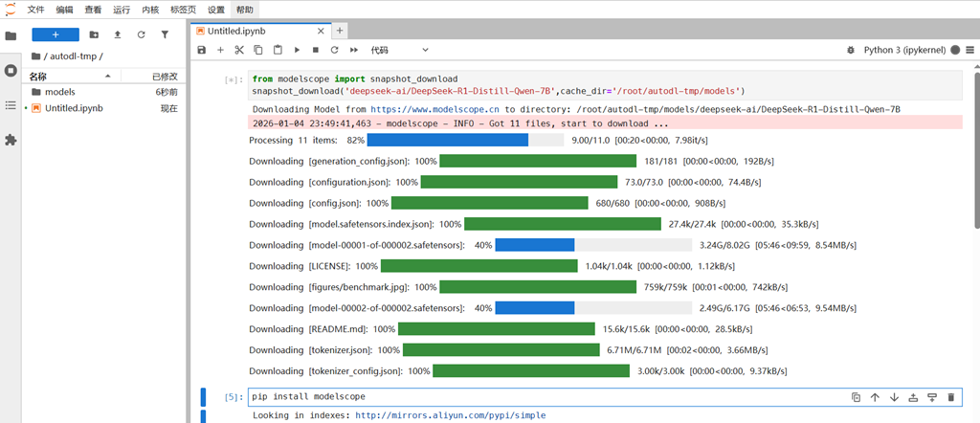This screenshot has height=423, width=980.
Task: Select Untitled.ipynb in the file list
Action: pos(104,108)
